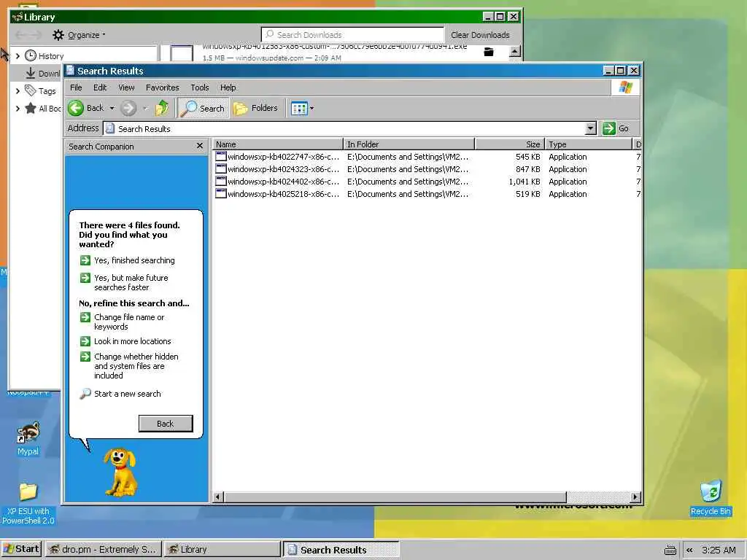The image size is (747, 560).
Task: Toggle the Search magnifier toolbar button
Action: coord(204,108)
